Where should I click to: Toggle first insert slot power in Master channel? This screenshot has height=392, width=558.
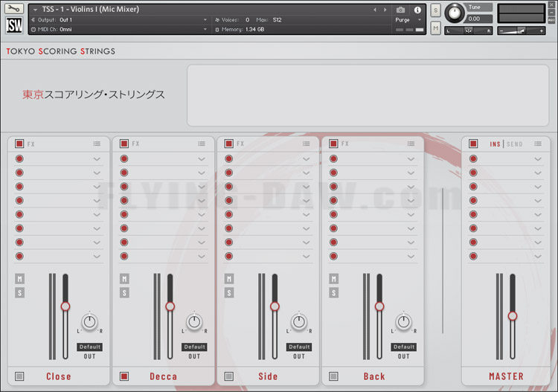coord(473,158)
